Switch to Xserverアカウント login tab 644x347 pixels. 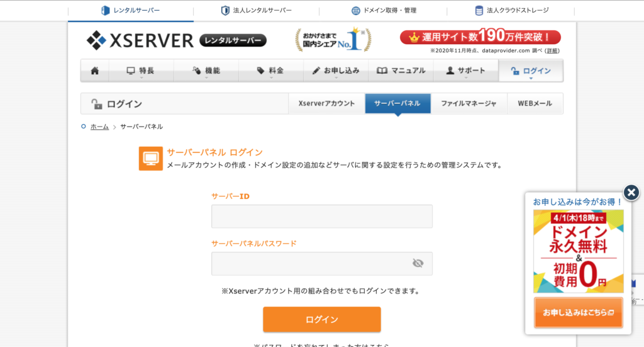[326, 104]
